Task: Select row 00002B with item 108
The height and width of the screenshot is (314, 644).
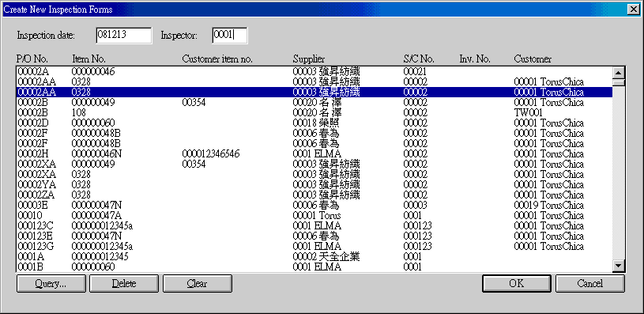Action: tap(314, 112)
